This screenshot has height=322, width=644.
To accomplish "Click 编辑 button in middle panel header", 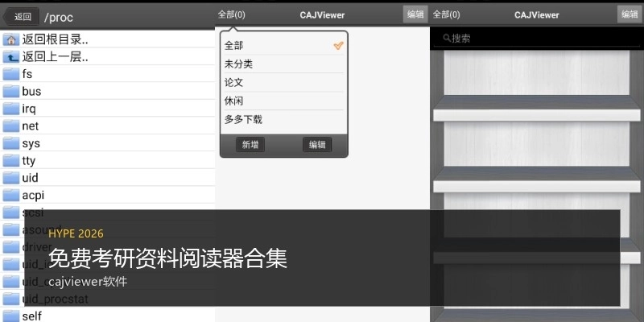I will 415,14.
